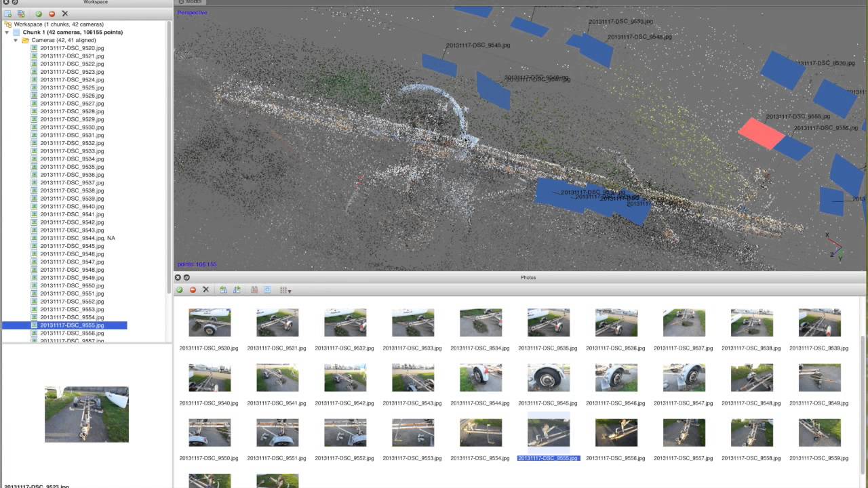This screenshot has width=868, height=488.
Task: Undock the Workspace panel with float button
Action: 15,2
